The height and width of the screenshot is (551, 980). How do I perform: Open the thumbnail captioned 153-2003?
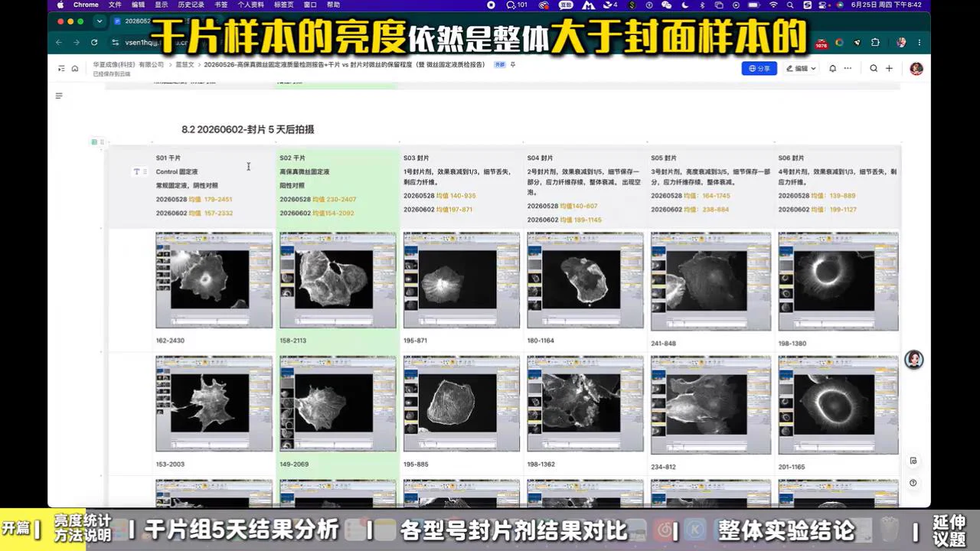(214, 403)
